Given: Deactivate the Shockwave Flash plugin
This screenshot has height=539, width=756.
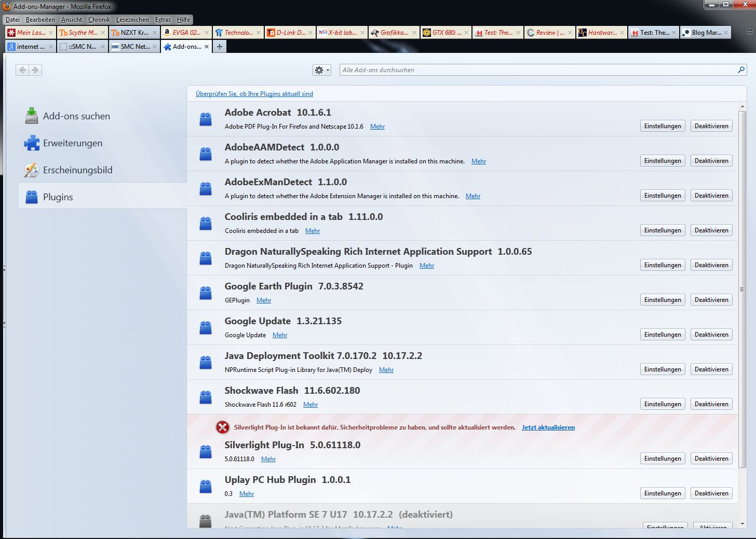Looking at the screenshot, I should click(711, 404).
